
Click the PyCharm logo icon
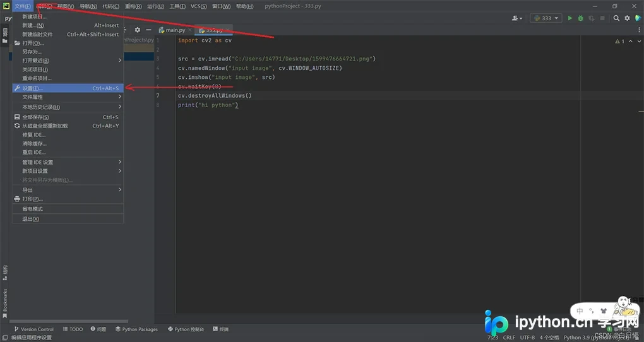[x=6, y=6]
